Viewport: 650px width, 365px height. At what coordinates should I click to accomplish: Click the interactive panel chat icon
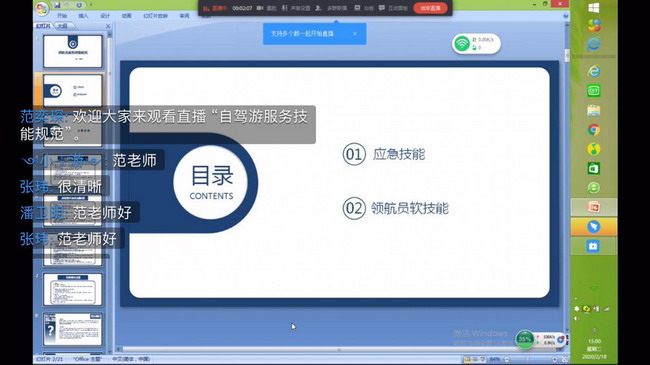381,8
